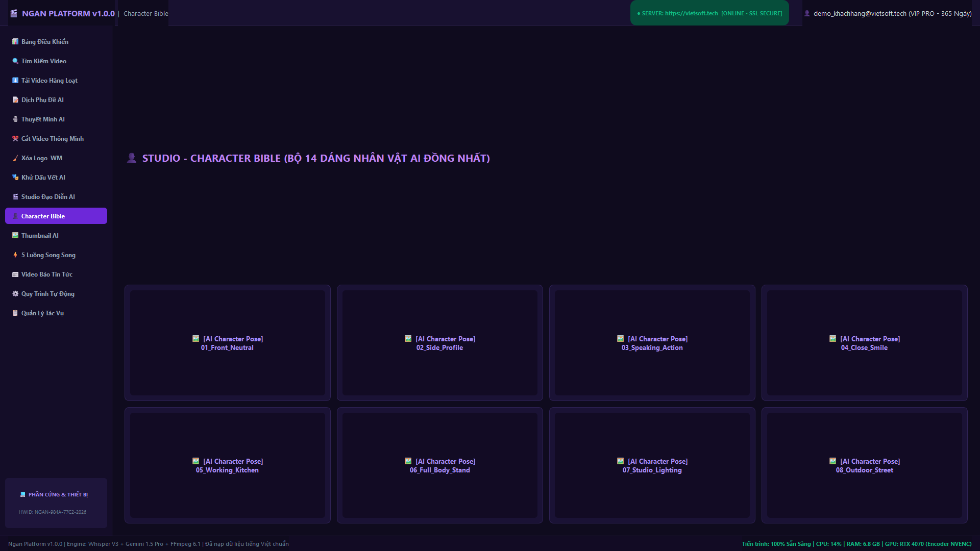The width and height of the screenshot is (980, 551).
Task: Click the server online status badge
Action: [x=709, y=13]
